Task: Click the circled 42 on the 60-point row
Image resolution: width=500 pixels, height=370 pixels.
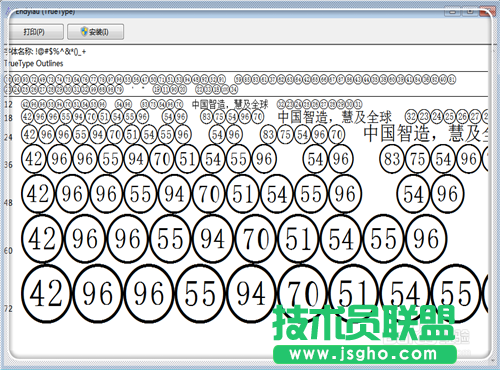Action: [42, 239]
